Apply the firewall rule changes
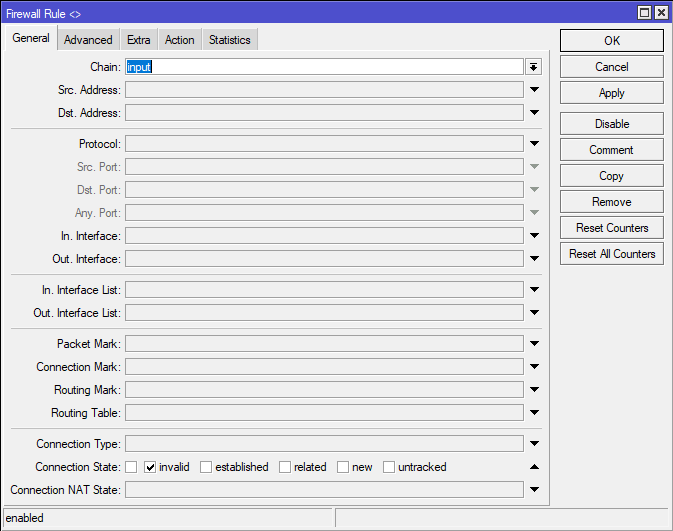Screen dimensions: 673x531 [x=612, y=93]
